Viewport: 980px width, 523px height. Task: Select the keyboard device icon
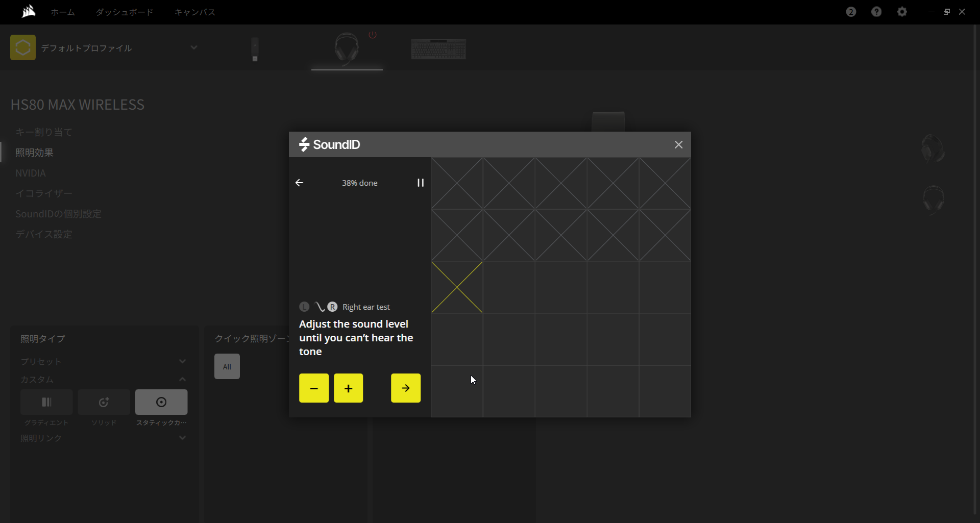(438, 49)
